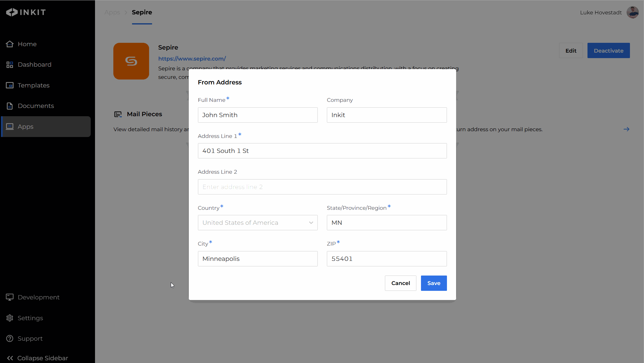Screen dimensions: 644x363
Task: Open Dashboard via grid icon
Action: pyautogui.click(x=10, y=65)
